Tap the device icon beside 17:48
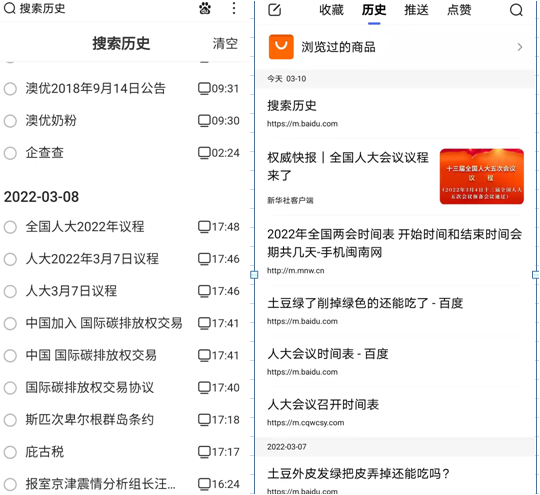 [204, 227]
